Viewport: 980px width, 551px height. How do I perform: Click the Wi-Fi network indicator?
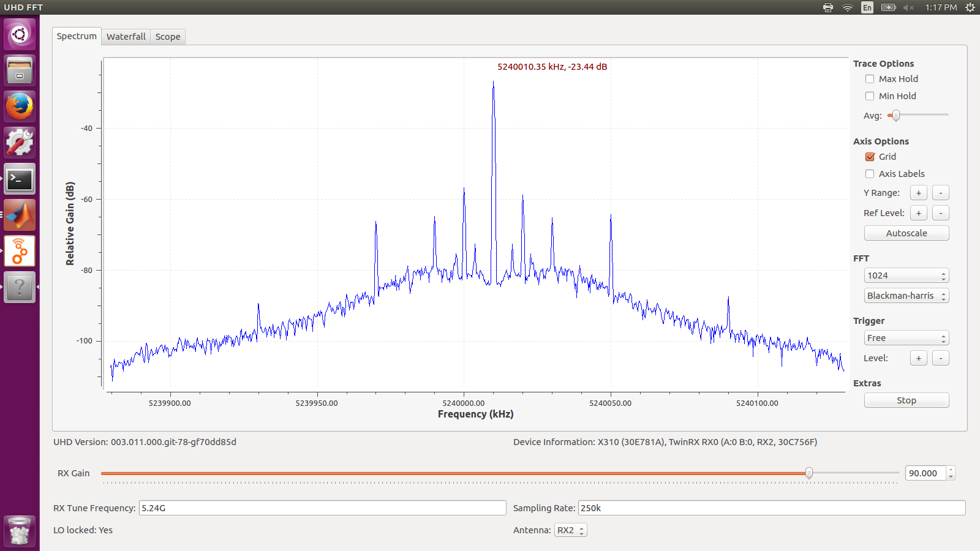pos(848,7)
